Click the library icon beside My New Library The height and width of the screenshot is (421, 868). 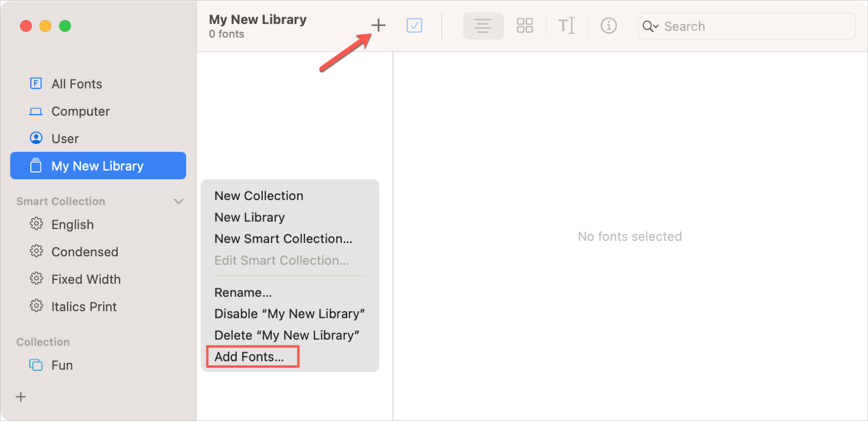tap(36, 165)
